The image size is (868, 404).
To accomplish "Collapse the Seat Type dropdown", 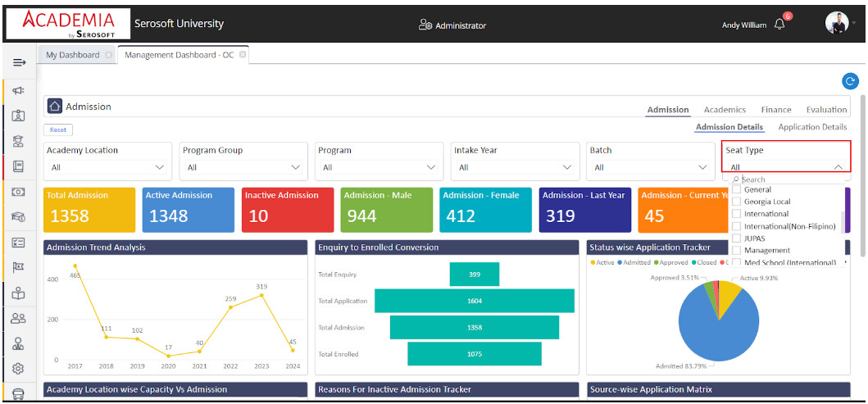I will [838, 167].
